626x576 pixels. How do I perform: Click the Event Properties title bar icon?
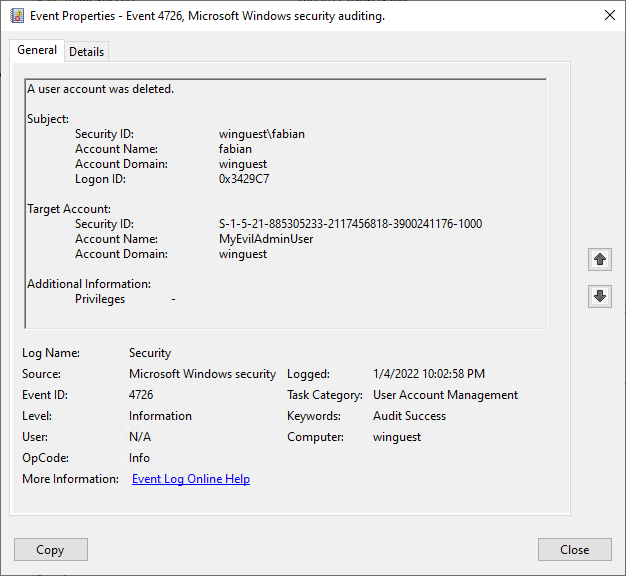pyautogui.click(x=16, y=16)
